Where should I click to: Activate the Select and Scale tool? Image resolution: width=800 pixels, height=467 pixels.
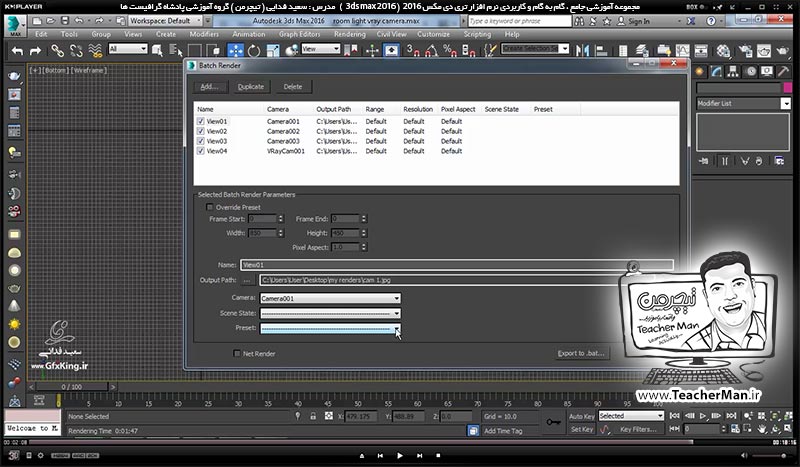point(273,51)
